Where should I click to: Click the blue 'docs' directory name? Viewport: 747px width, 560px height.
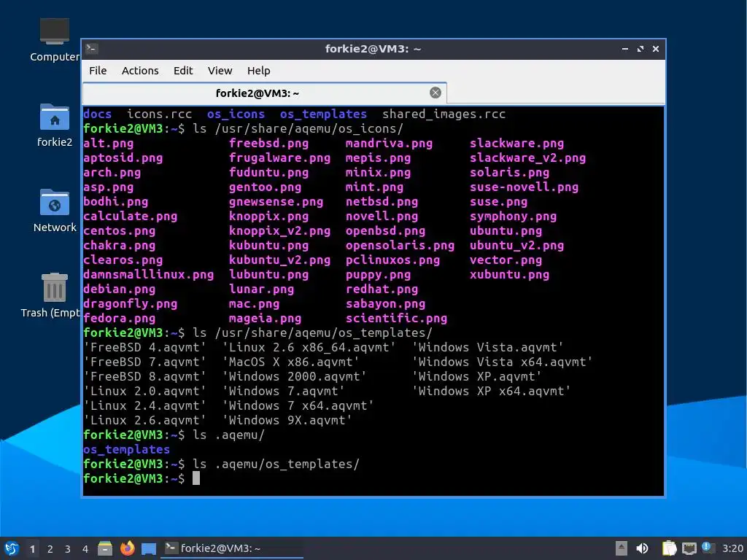[x=97, y=114]
